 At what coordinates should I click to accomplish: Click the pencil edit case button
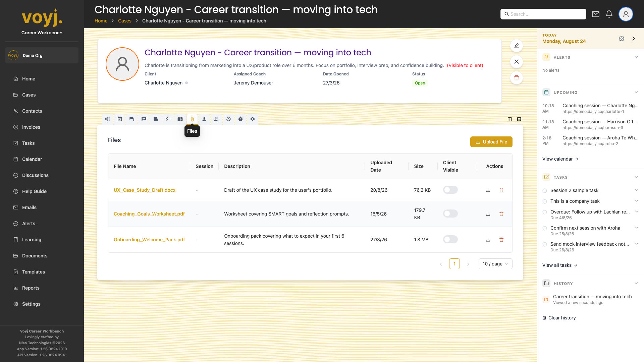coord(517,46)
